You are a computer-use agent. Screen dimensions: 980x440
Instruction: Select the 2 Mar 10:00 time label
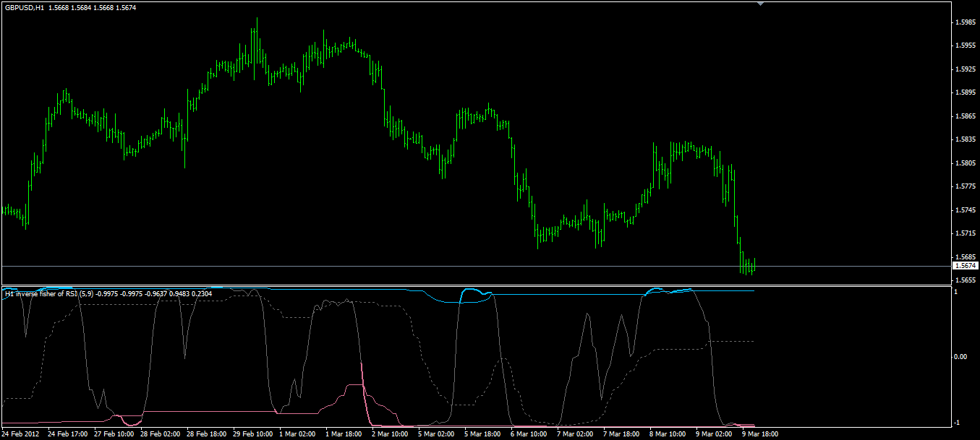391,434
